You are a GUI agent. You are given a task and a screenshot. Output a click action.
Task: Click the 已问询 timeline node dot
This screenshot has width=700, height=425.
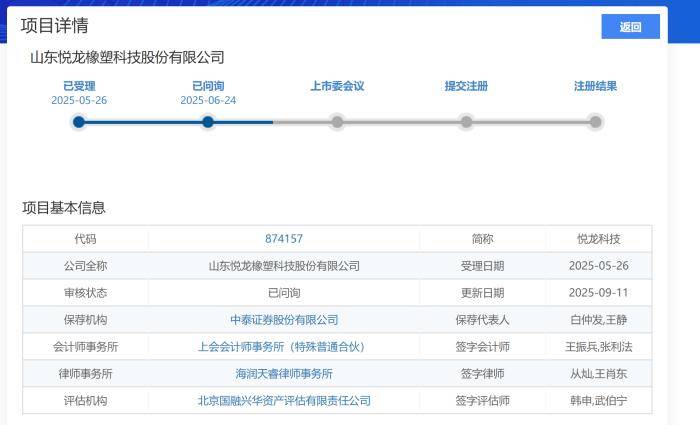coord(208,122)
